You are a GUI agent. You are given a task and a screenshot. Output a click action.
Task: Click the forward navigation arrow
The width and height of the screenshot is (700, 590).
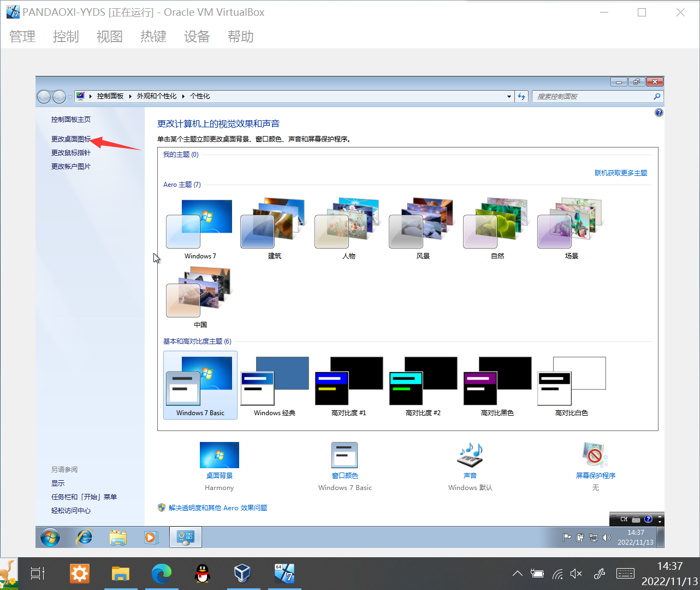[x=60, y=97]
